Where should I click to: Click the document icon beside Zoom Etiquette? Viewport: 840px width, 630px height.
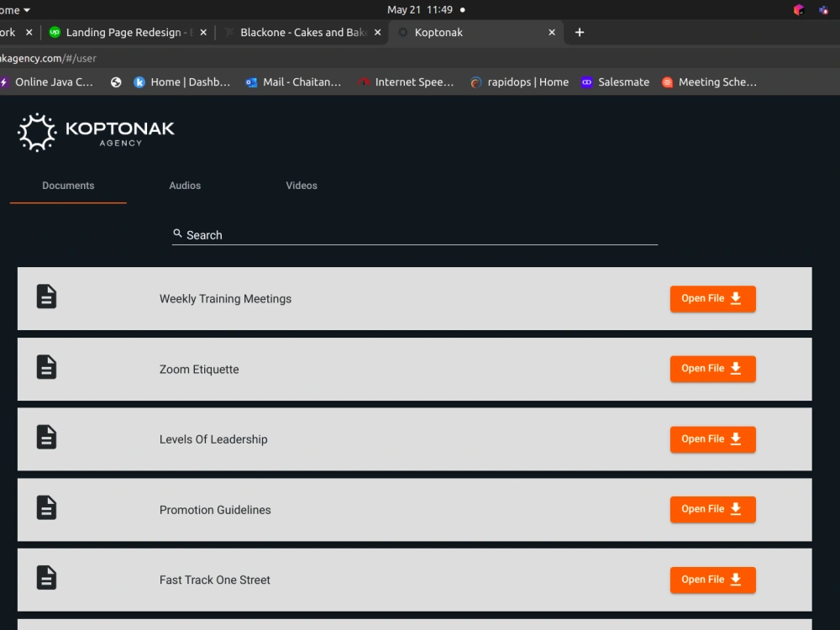46,367
